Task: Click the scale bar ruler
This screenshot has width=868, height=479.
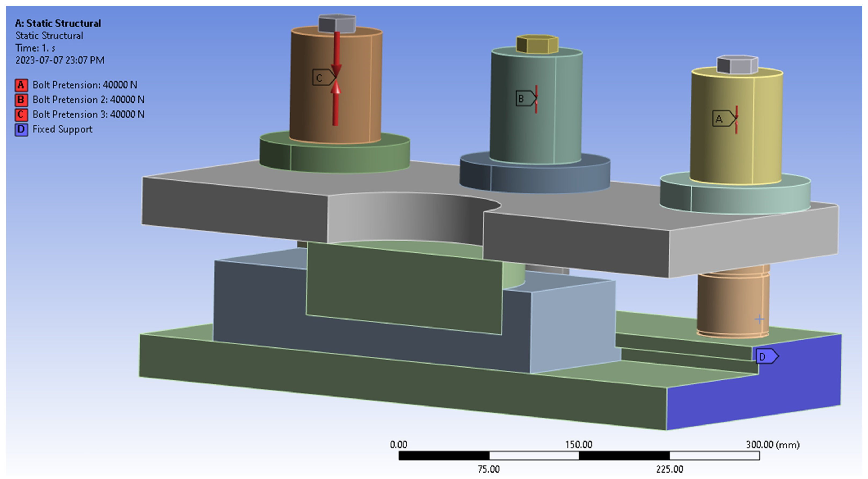Action: [579, 455]
